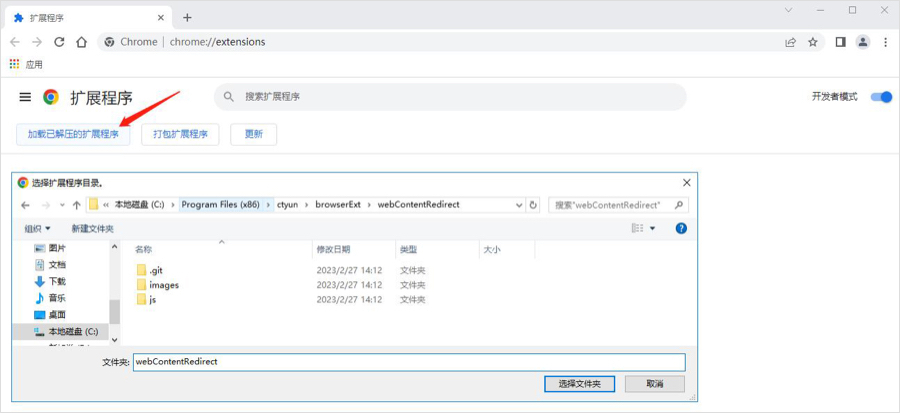Open the 组织 dropdown menu
Viewport: 900px width, 413px height.
click(x=37, y=228)
